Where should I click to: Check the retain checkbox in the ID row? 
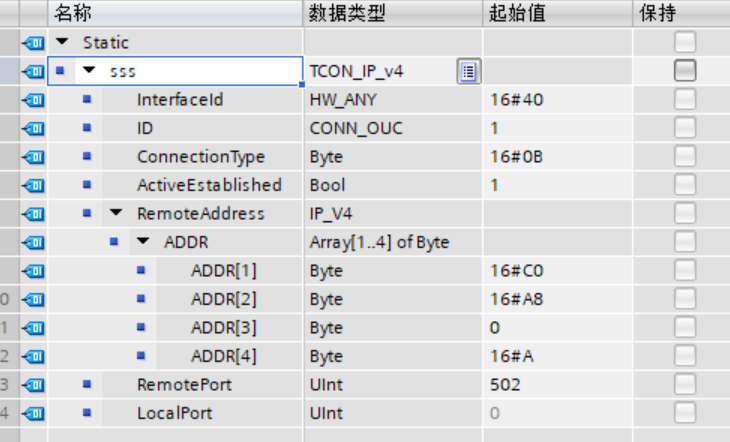pyautogui.click(x=684, y=128)
